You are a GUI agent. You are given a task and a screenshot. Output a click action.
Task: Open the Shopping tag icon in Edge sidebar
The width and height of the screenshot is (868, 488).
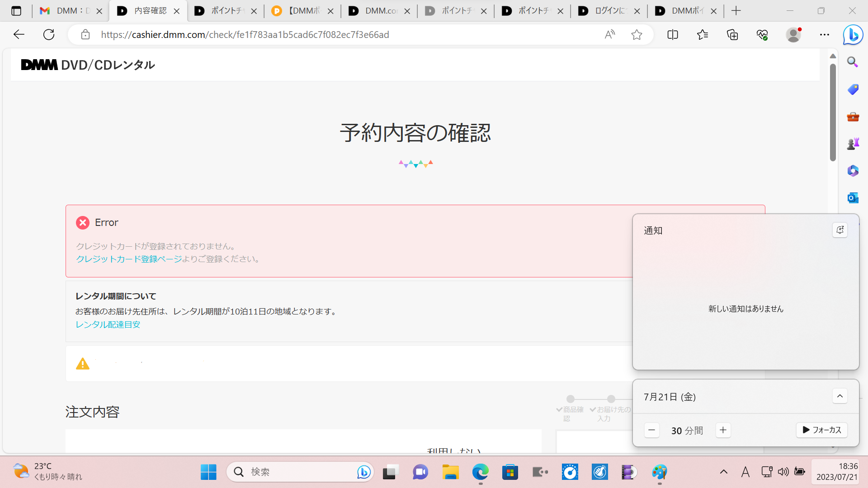[853, 89]
